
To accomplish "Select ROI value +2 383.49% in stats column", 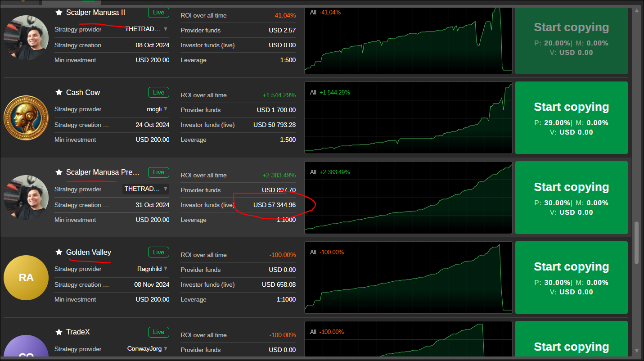I will tap(279, 175).
